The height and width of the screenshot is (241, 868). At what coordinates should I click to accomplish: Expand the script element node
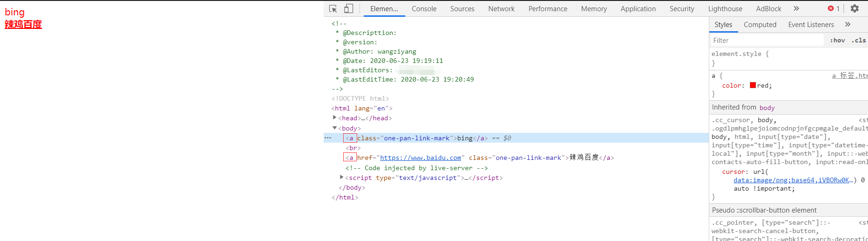click(x=342, y=178)
